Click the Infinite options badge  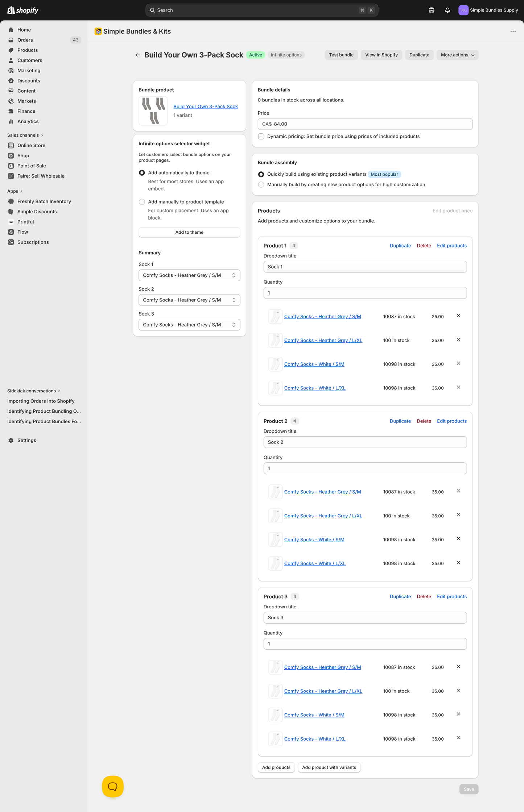point(286,55)
